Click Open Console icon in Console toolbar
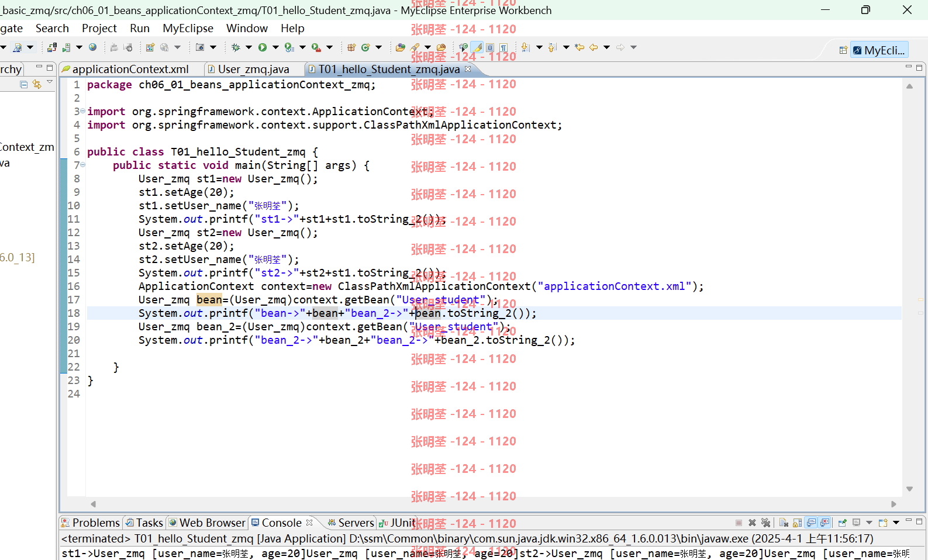 [x=883, y=523]
